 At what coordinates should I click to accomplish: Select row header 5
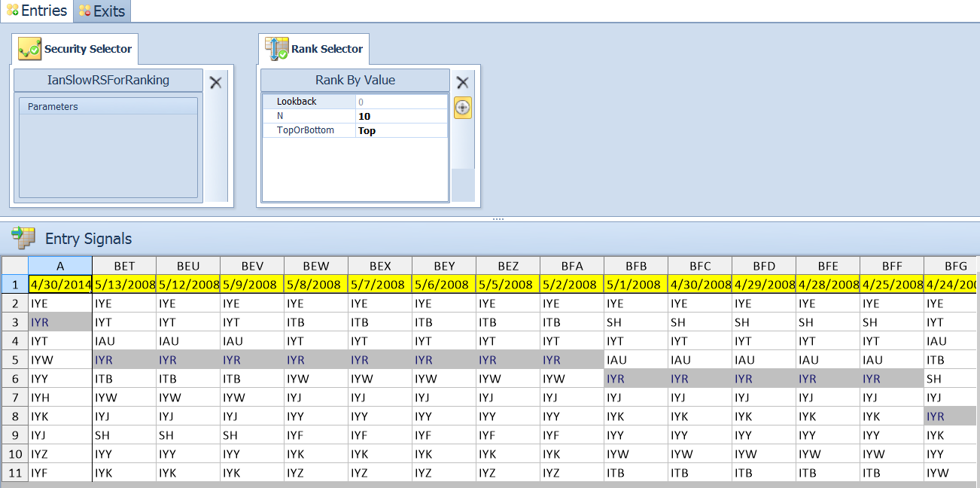[15, 360]
